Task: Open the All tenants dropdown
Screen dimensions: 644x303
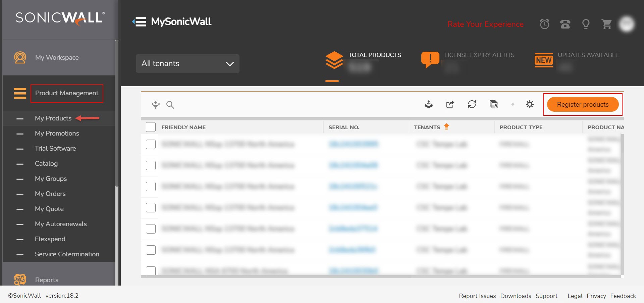Action: coord(187,63)
